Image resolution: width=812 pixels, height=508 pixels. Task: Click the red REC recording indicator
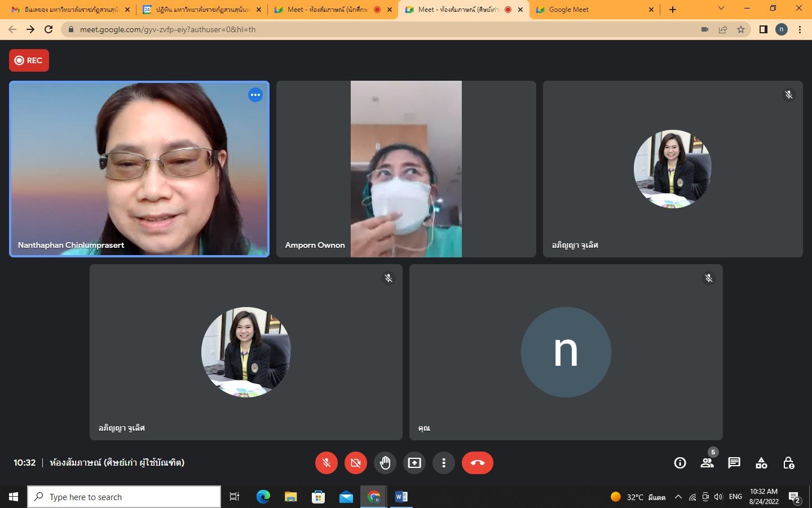pyautogui.click(x=29, y=60)
